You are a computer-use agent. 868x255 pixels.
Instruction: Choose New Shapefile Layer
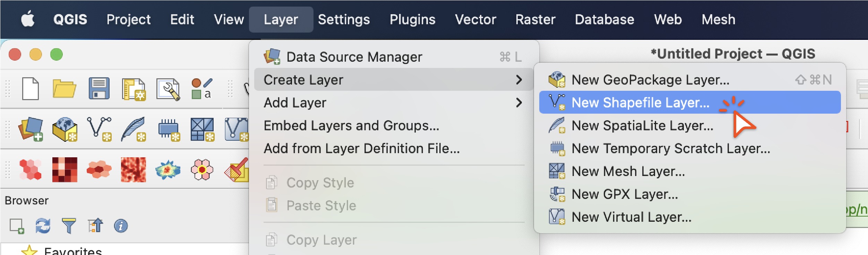click(690, 102)
